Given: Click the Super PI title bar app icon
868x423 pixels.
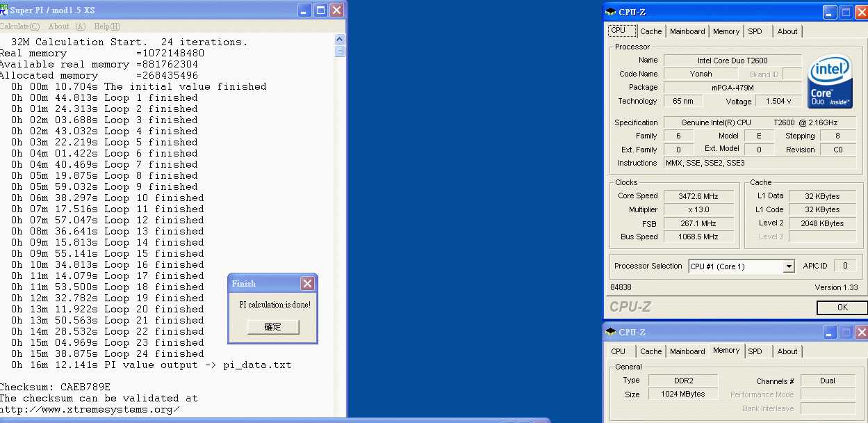Looking at the screenshot, I should [3, 10].
